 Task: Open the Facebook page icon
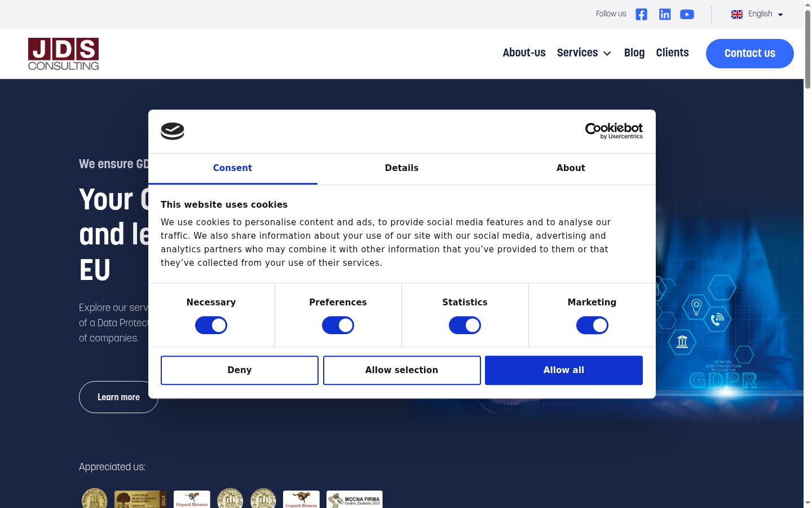click(x=641, y=14)
